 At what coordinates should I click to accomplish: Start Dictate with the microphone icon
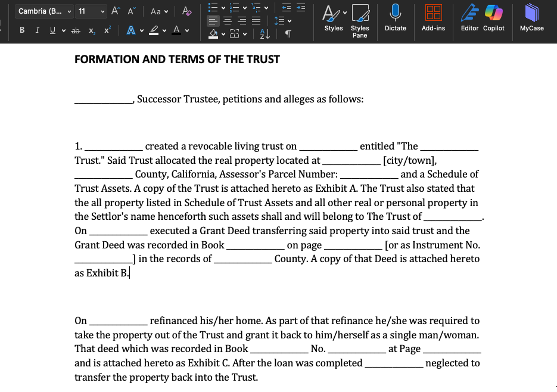tap(395, 16)
